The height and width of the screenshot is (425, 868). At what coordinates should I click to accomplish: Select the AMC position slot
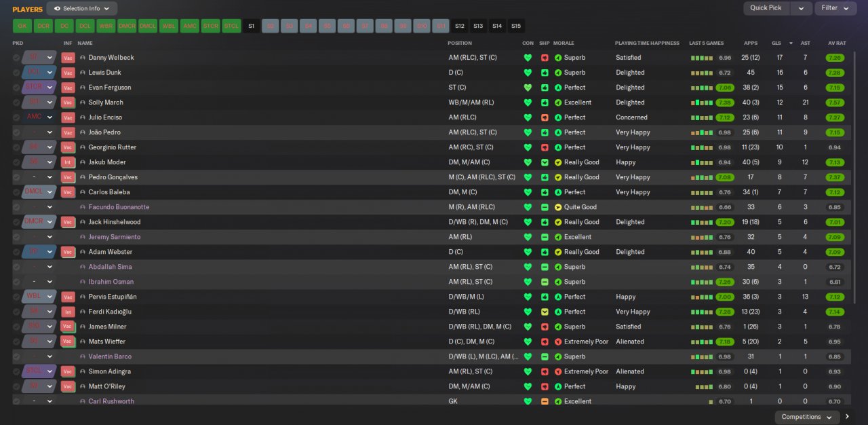(190, 26)
